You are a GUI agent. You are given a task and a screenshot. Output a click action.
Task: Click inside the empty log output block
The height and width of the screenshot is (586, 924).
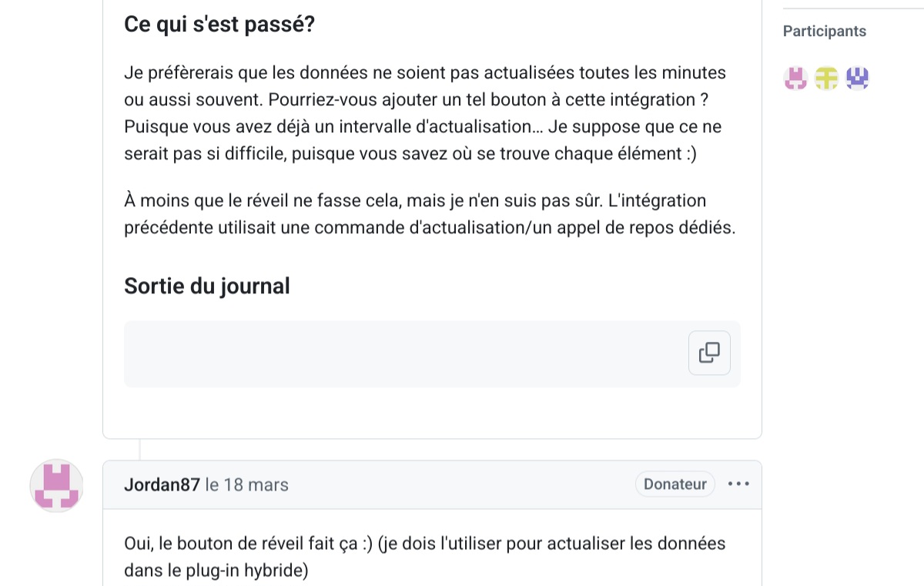(x=400, y=353)
